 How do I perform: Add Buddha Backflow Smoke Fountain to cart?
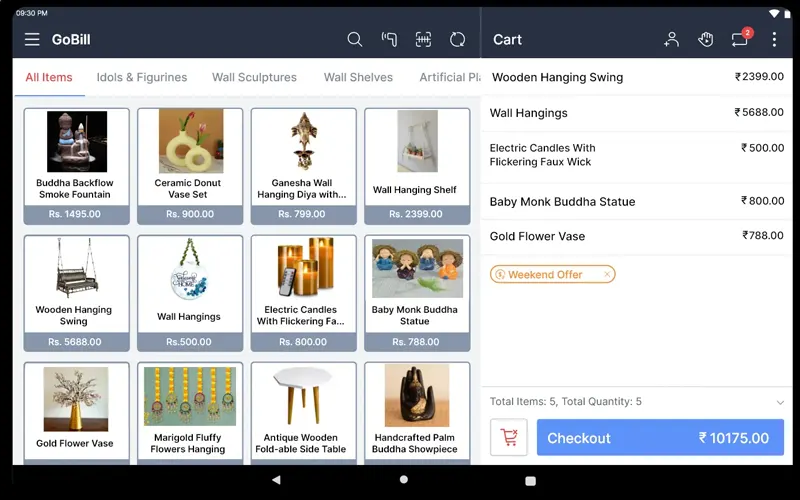pos(77,166)
